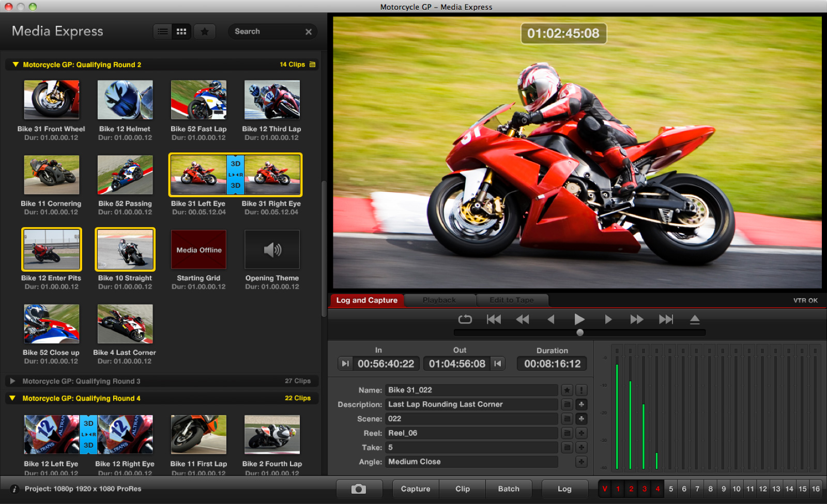Filter clips by favorites star
Viewport: 827px width, 504px height.
[205, 31]
